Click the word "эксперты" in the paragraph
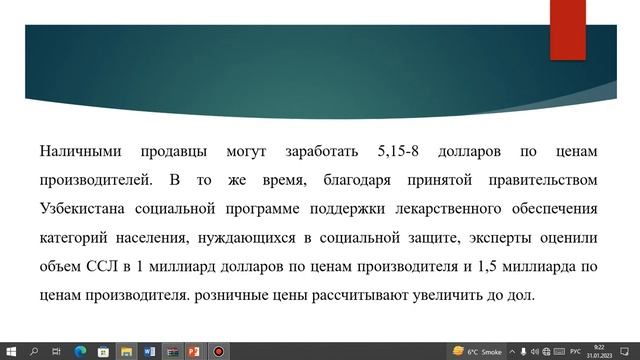Viewport: 640px width, 360px height. (x=500, y=238)
